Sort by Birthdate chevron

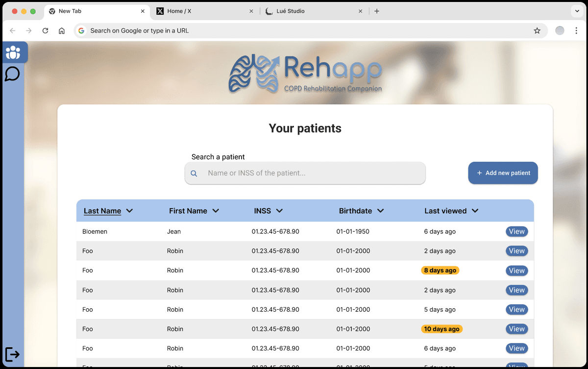(x=380, y=211)
